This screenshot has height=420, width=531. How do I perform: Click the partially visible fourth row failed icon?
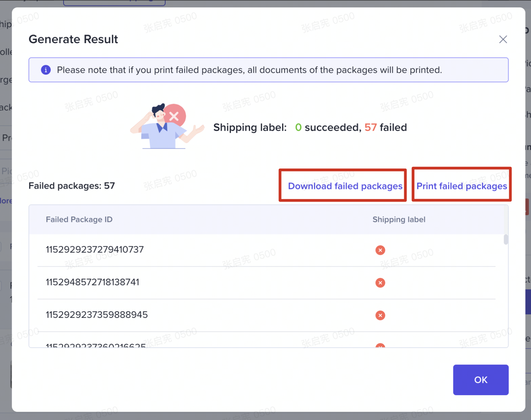(x=380, y=345)
